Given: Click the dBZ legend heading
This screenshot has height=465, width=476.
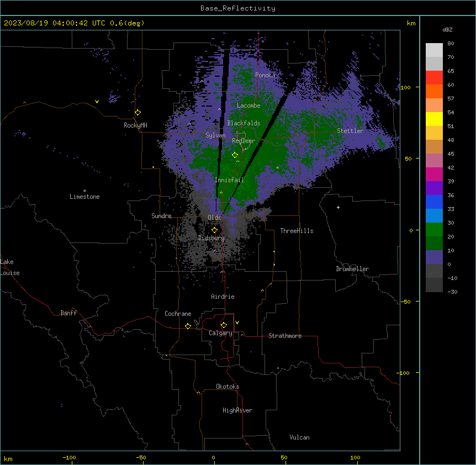Looking at the screenshot, I should tap(447, 30).
